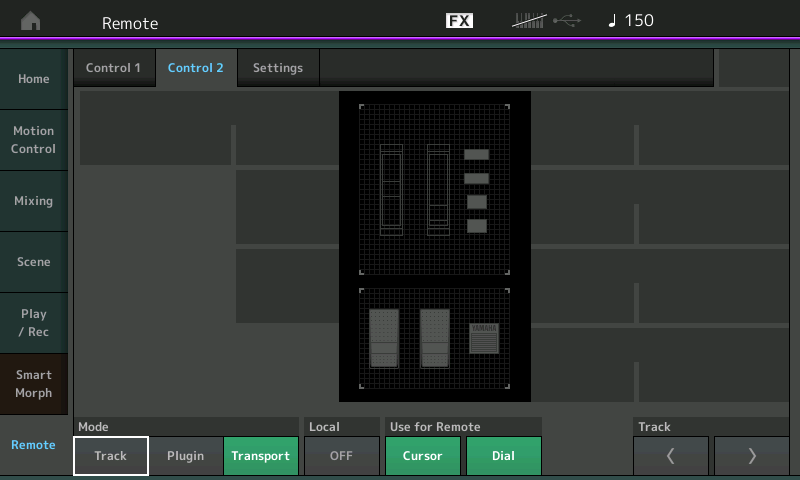Click the MIDI keyboard signal icon

coord(529,21)
